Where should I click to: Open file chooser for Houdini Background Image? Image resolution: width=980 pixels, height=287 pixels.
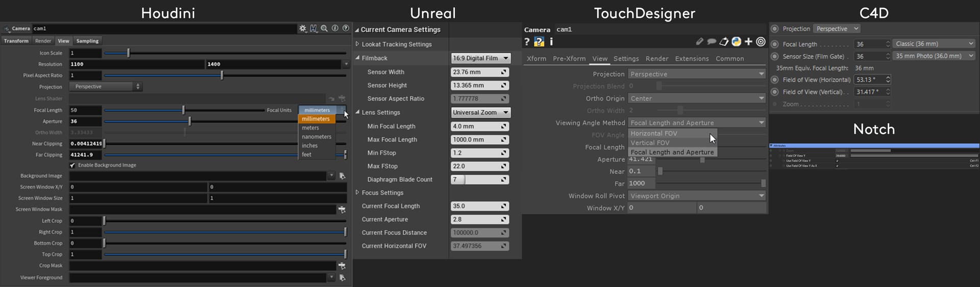(342, 176)
